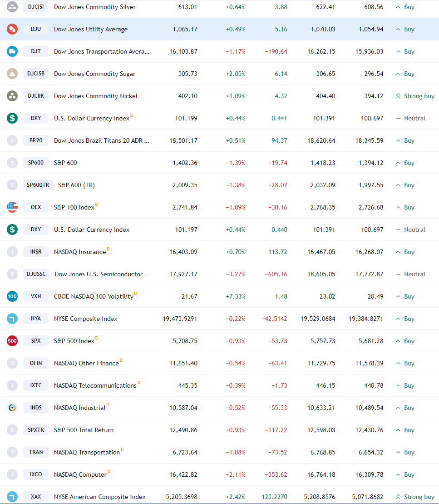This screenshot has width=439, height=504.
Task: Click the IXTC placeholder letter icon
Action: point(12,385)
